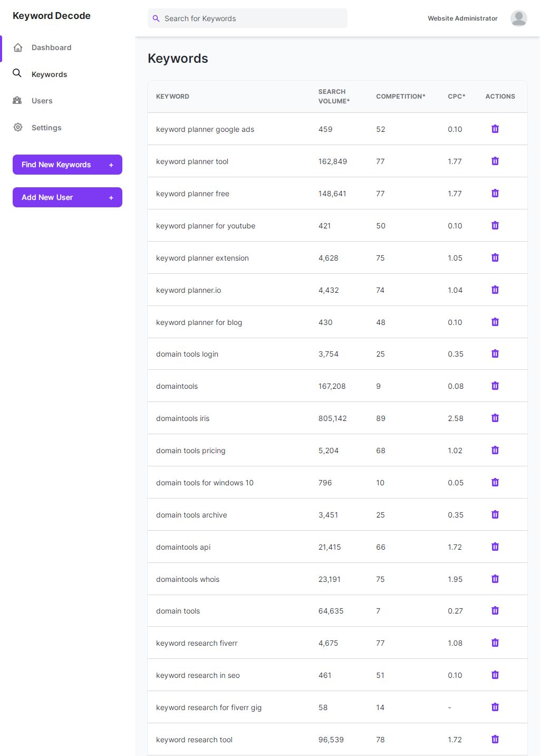Image resolution: width=540 pixels, height=756 pixels.
Task: Click the user avatar icon
Action: [x=518, y=18]
